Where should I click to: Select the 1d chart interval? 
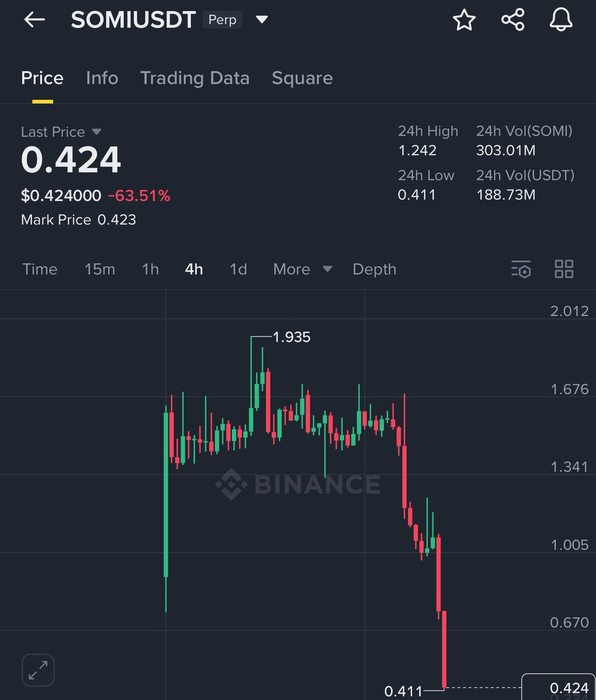click(238, 269)
